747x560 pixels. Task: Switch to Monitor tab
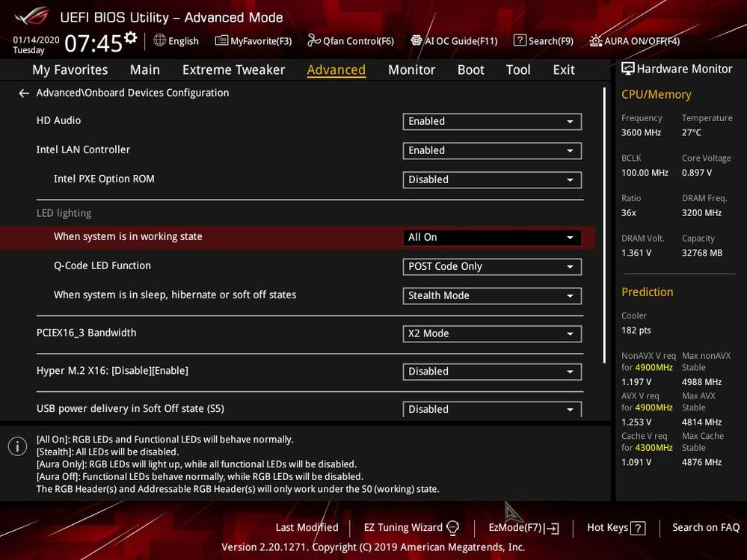point(411,70)
